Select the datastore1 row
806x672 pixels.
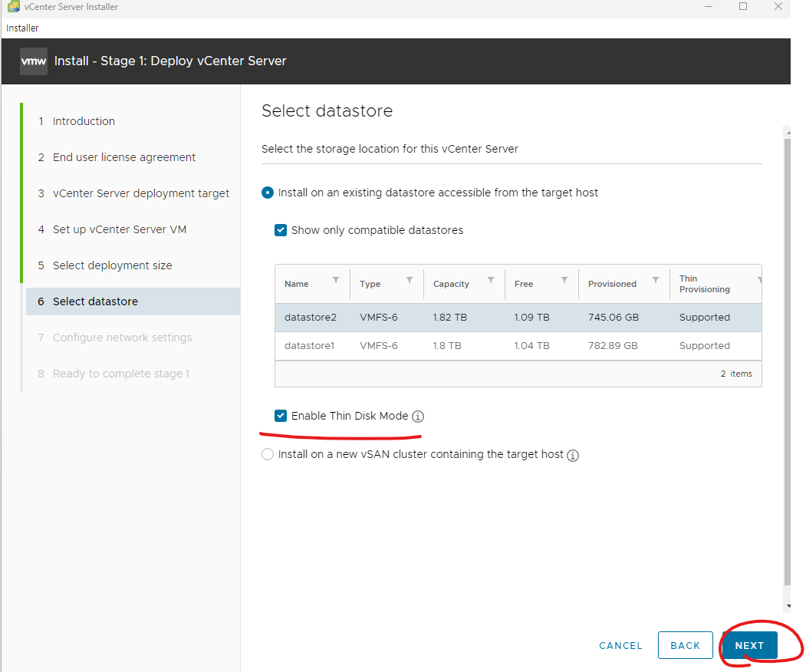pyautogui.click(x=518, y=346)
